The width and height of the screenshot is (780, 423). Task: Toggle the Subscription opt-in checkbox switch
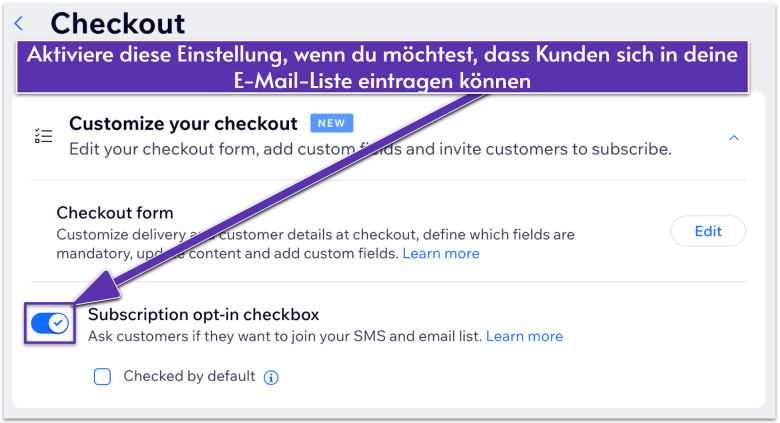pyautogui.click(x=50, y=323)
